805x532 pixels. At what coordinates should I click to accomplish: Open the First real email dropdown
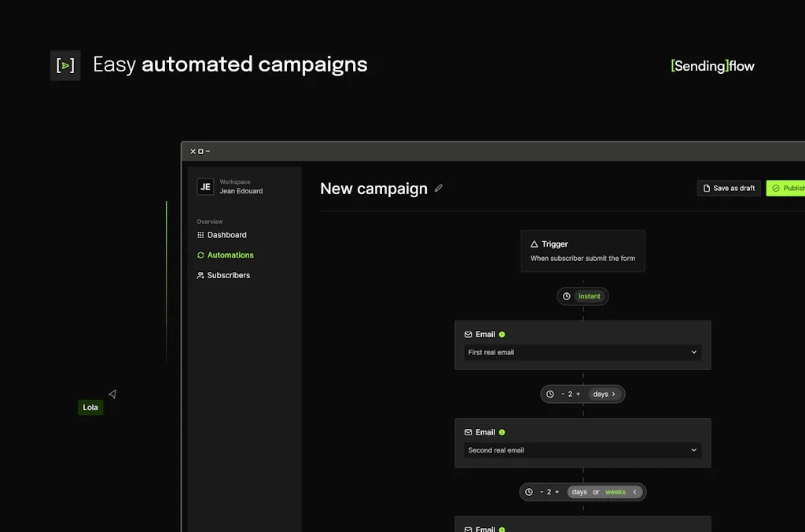(x=583, y=352)
